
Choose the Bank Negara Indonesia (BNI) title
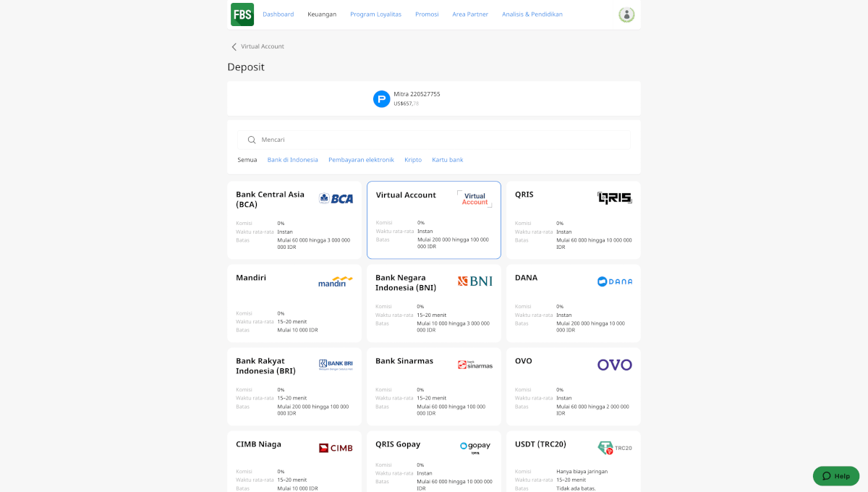pyautogui.click(x=406, y=283)
